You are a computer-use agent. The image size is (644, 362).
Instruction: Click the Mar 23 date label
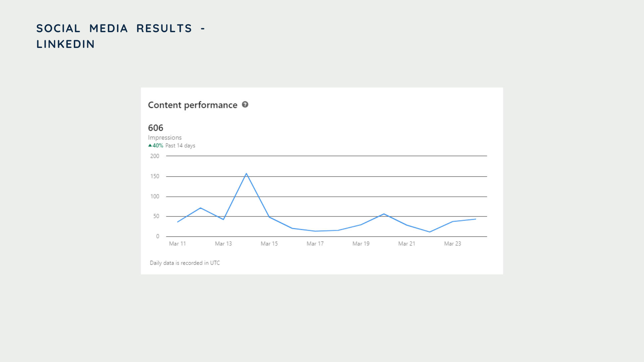tap(452, 244)
